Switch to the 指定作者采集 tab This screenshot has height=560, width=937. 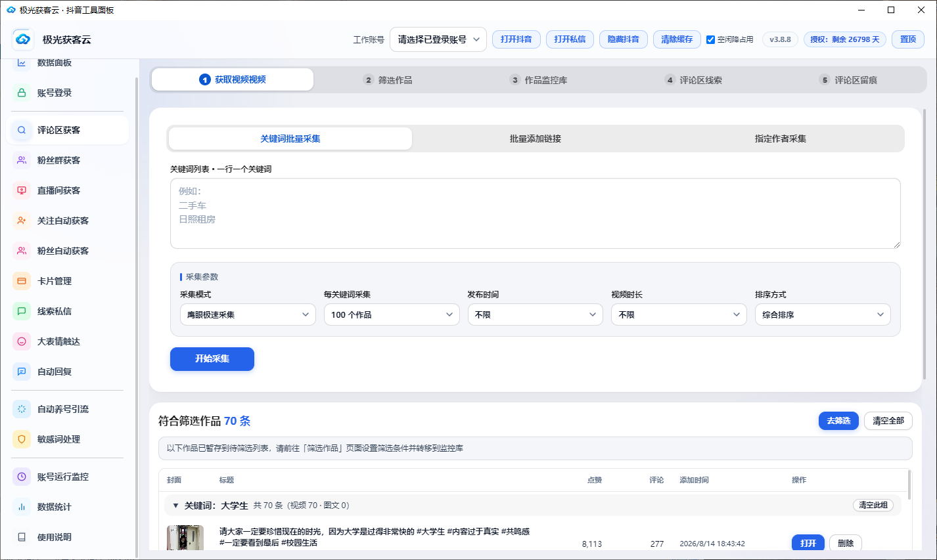[x=781, y=139]
